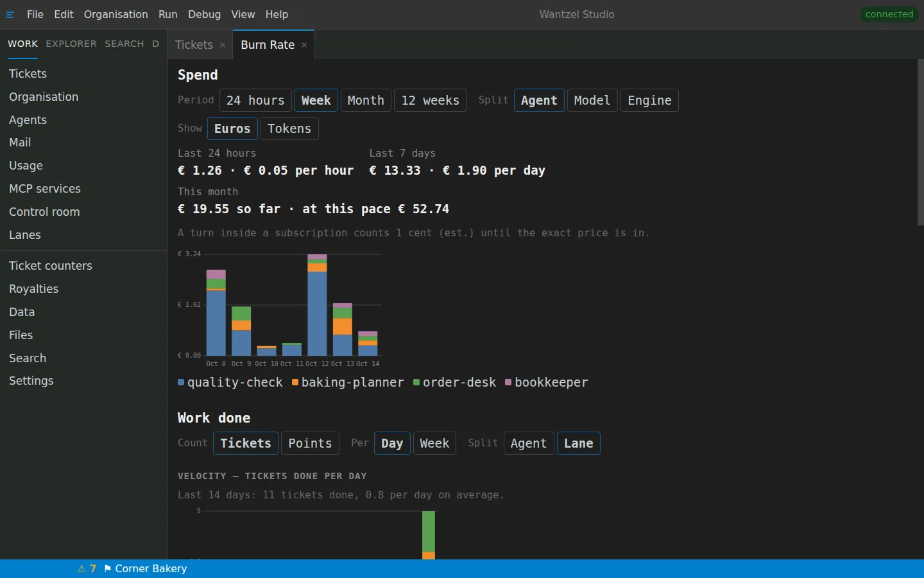Open Settings in the sidebar
This screenshot has width=924, height=578.
[83, 381]
